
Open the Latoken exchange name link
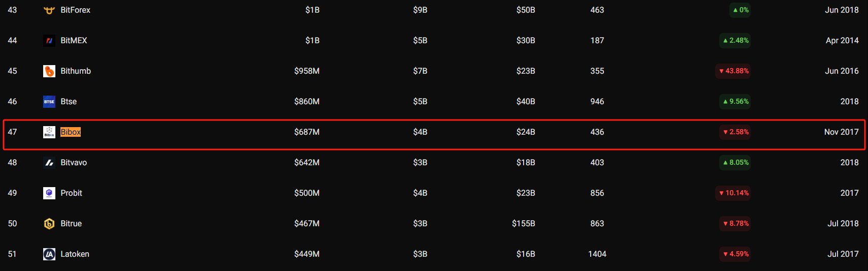tap(75, 254)
